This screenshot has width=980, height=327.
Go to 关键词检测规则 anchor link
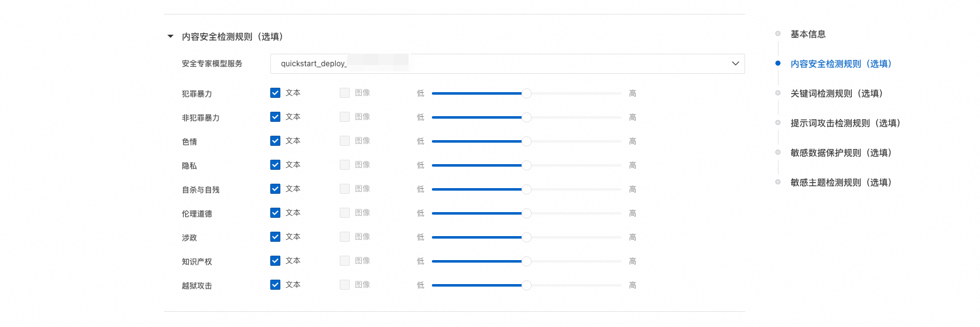pos(836,93)
